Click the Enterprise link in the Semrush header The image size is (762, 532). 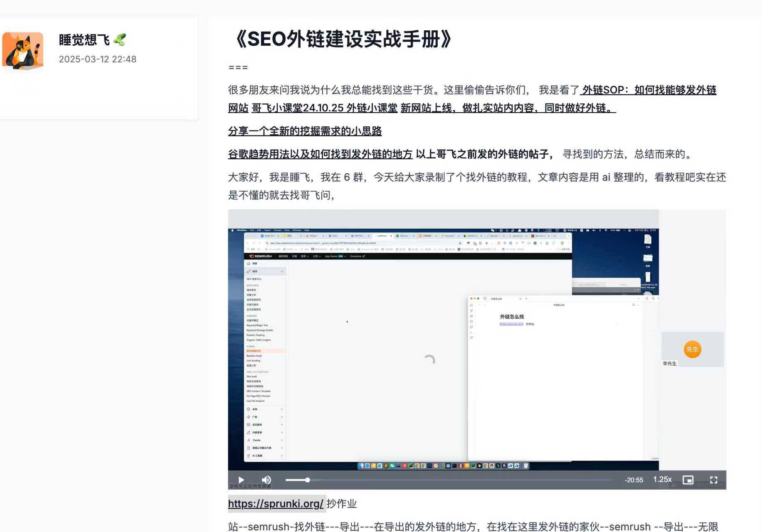pos(358,256)
